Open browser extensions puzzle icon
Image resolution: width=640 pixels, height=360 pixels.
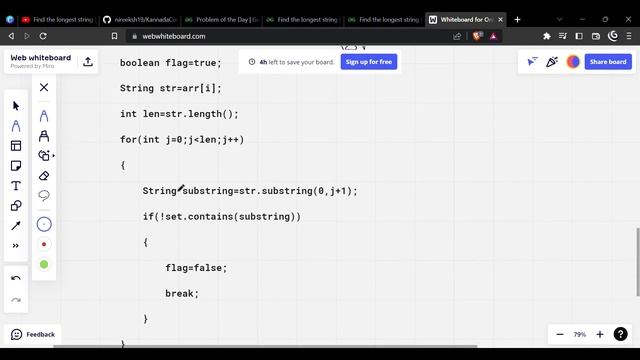547,36
